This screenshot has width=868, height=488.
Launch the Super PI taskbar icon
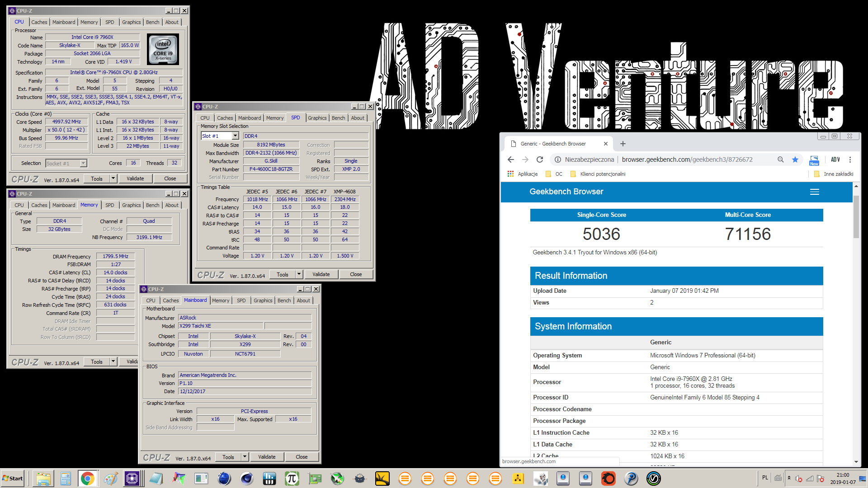pos(292,479)
